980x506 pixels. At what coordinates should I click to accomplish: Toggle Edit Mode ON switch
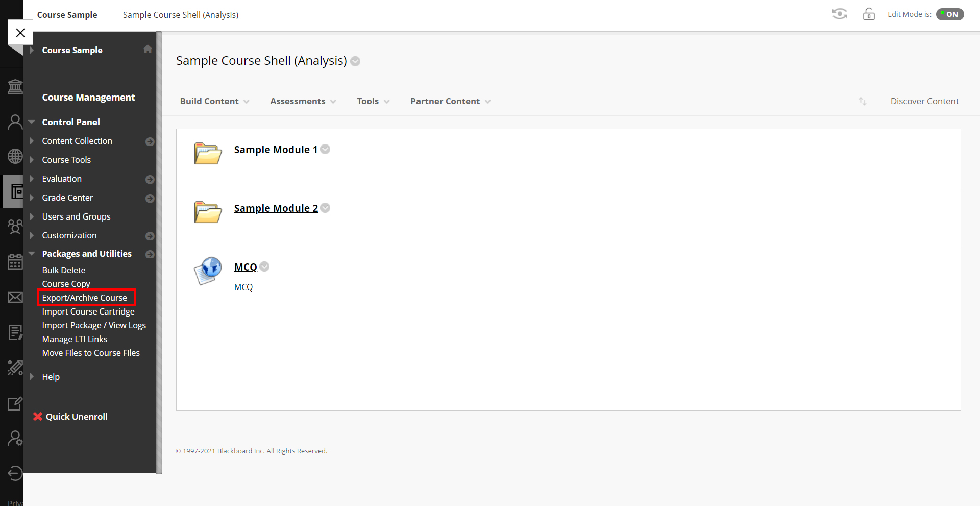click(x=950, y=14)
